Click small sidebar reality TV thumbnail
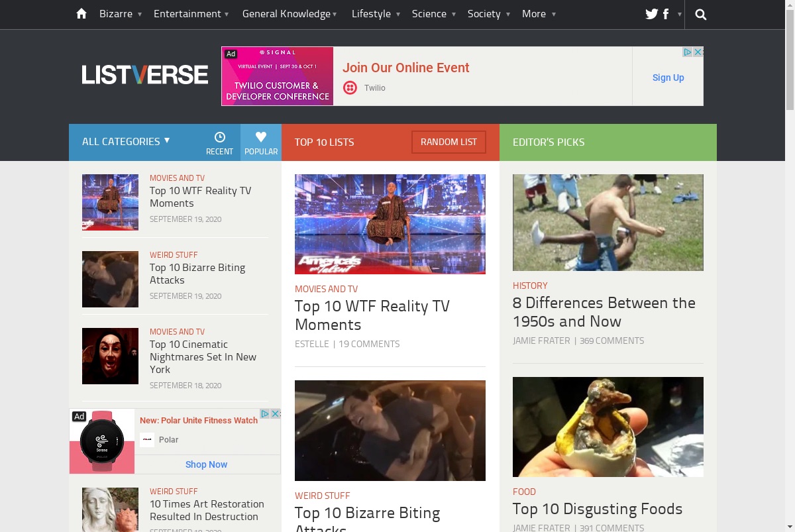This screenshot has width=795, height=532. (x=110, y=202)
